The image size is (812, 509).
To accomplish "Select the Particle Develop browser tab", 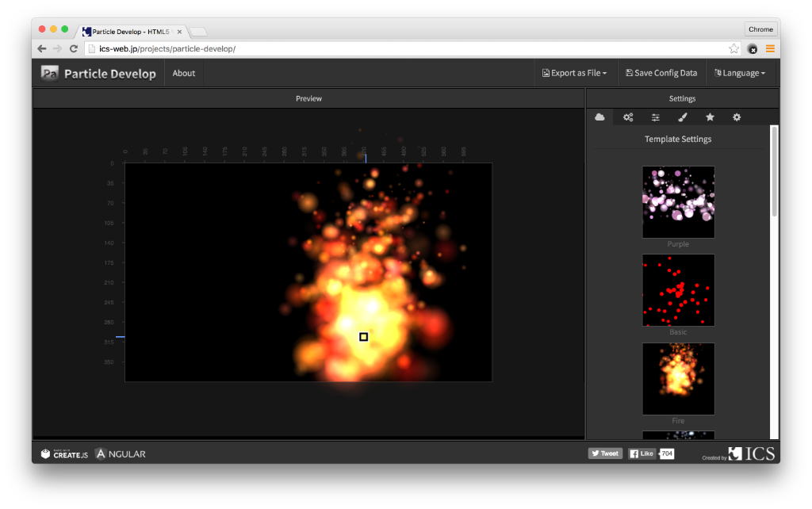I will click(x=131, y=32).
